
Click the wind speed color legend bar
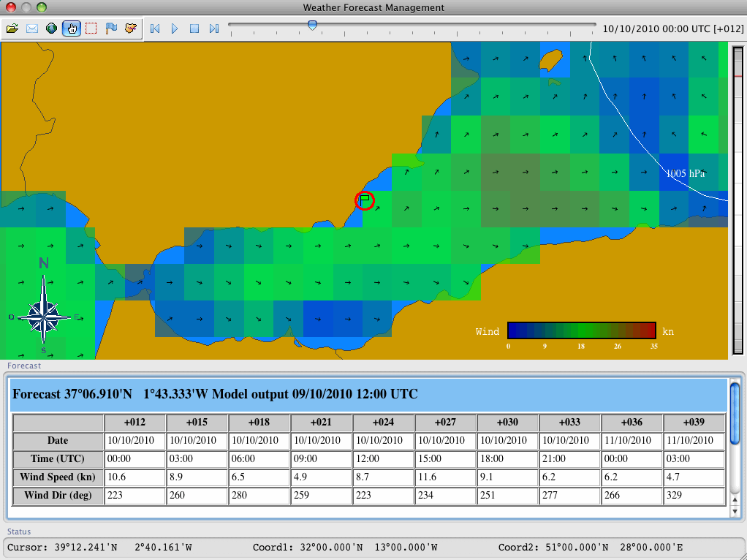pos(582,330)
